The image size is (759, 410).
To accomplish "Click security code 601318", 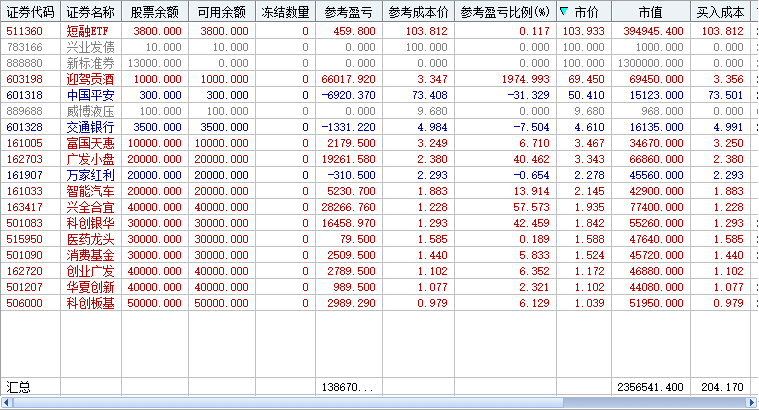I will click(25, 95).
